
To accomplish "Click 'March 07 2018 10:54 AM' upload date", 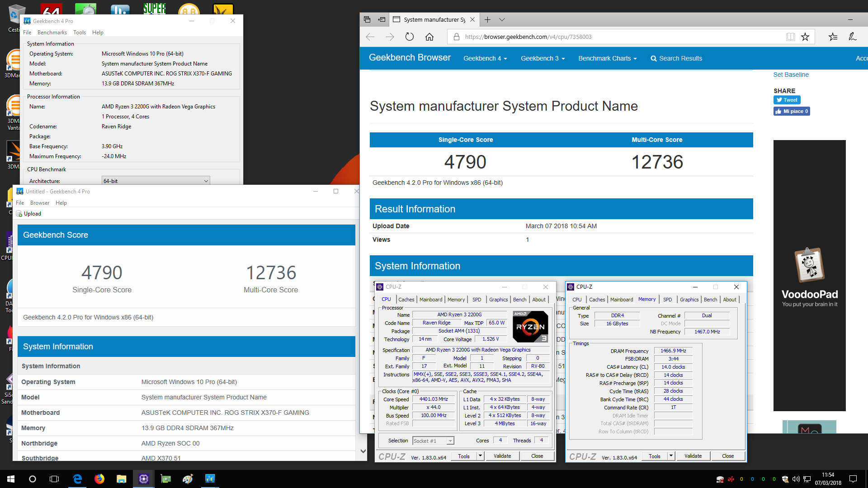I will [x=561, y=226].
